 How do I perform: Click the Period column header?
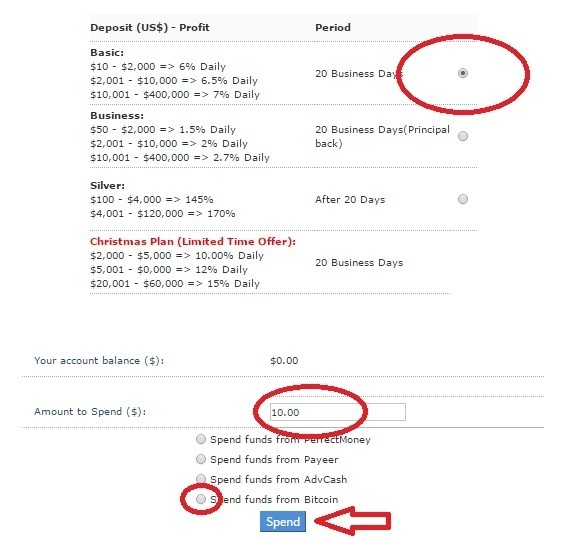(333, 28)
